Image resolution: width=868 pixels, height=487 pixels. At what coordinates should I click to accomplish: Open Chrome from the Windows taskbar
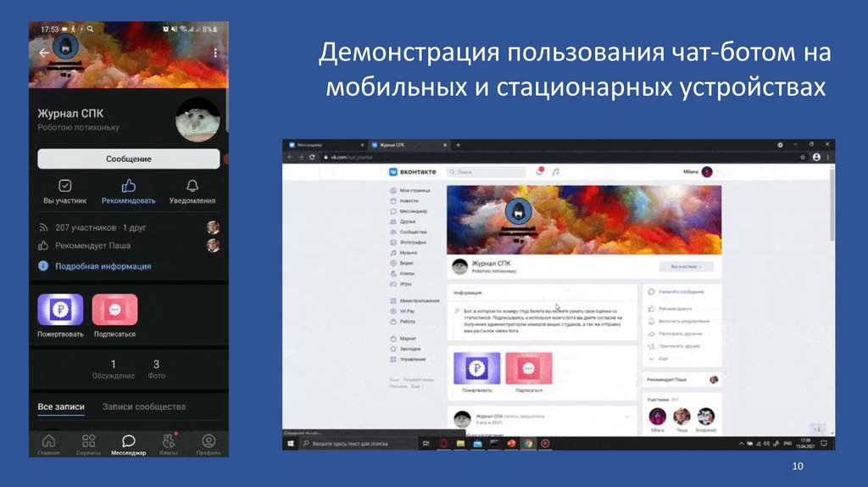(528, 444)
